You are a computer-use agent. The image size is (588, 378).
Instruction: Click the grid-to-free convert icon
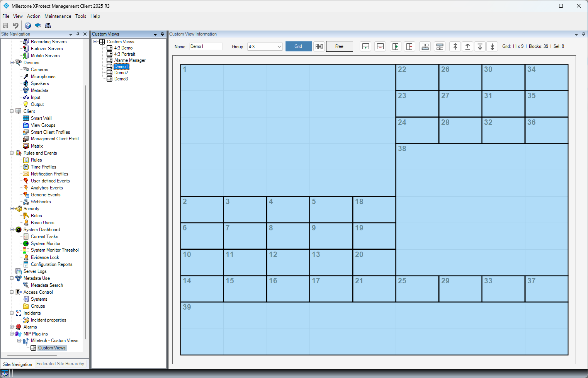coord(319,46)
